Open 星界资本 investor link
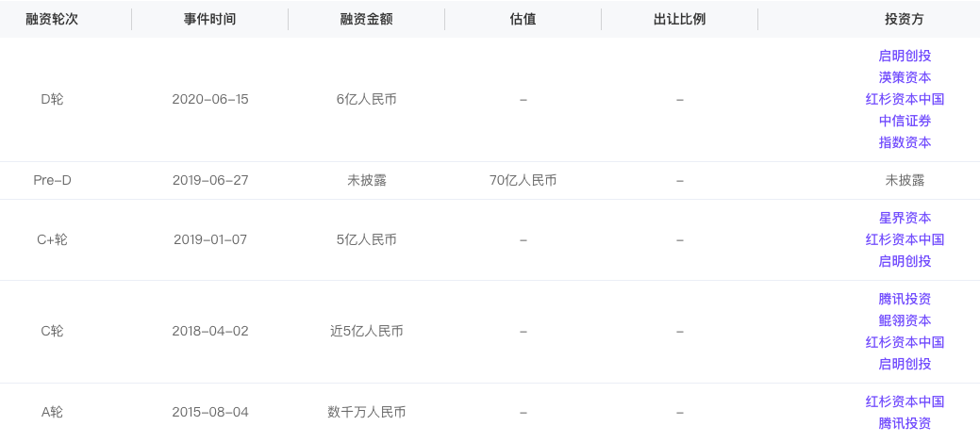Image resolution: width=980 pixels, height=442 pixels. 905,218
